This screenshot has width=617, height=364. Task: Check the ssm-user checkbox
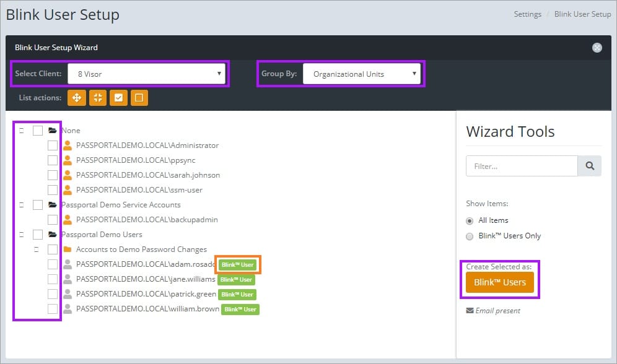tap(52, 190)
